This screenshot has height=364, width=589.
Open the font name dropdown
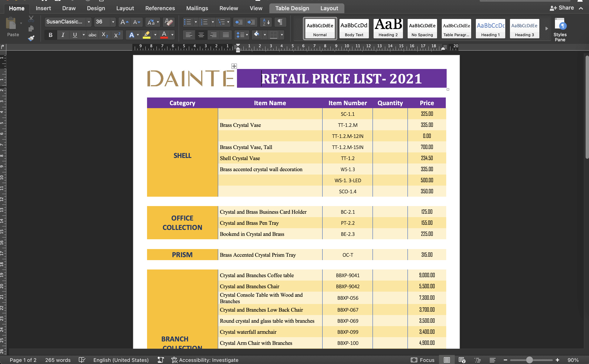pyautogui.click(x=89, y=22)
